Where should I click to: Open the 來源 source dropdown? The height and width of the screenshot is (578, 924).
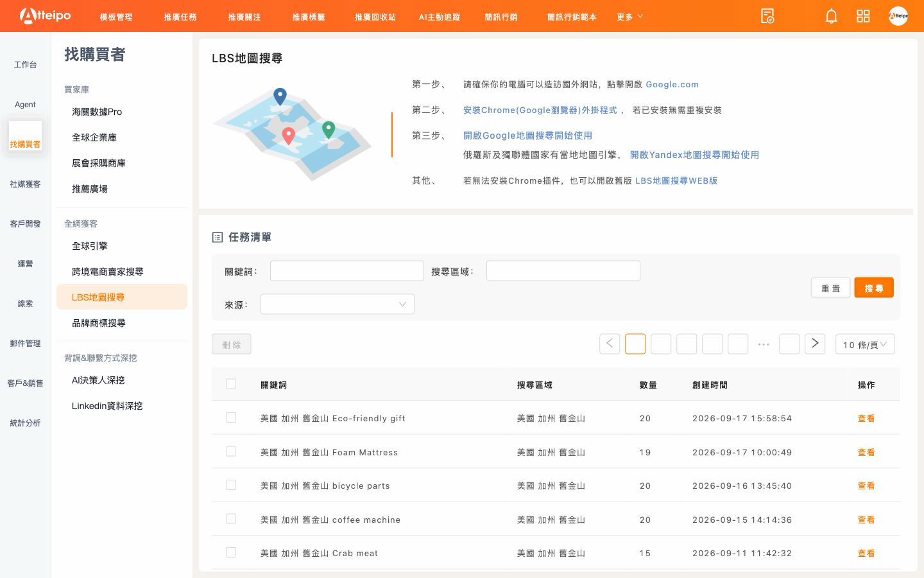(x=338, y=304)
